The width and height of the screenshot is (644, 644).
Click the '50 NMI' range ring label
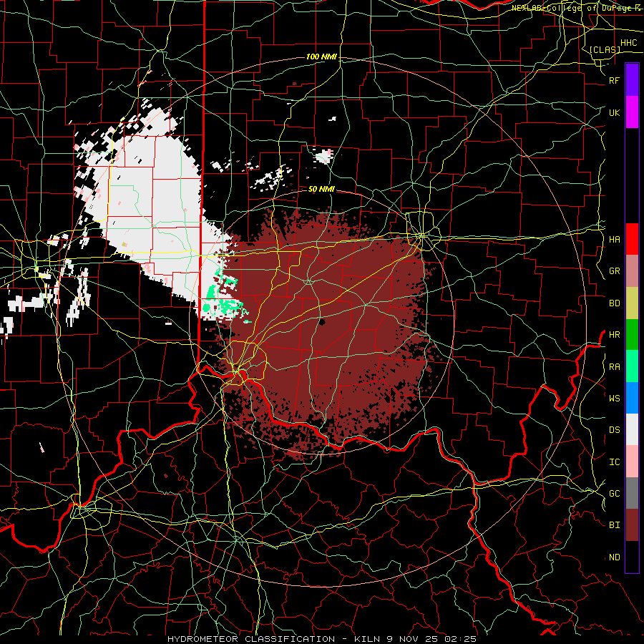pos(321,190)
